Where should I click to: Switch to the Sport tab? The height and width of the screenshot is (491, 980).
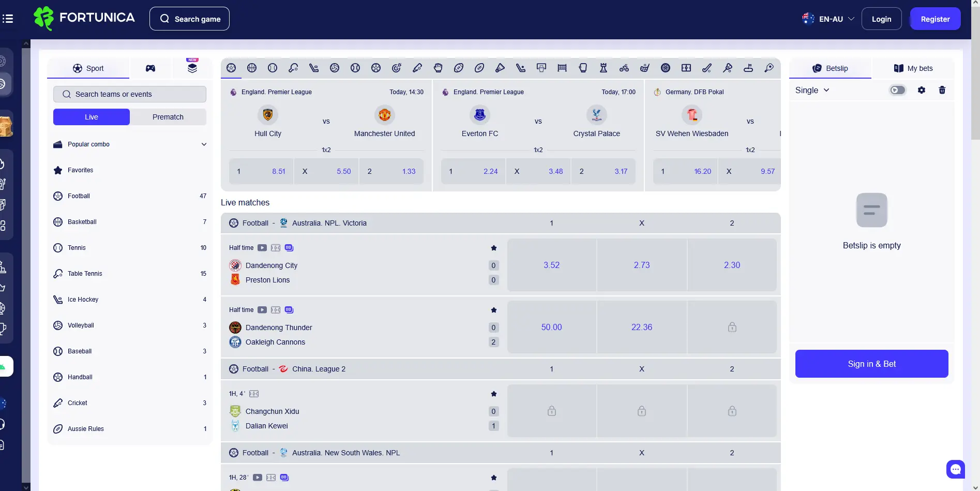pos(88,68)
